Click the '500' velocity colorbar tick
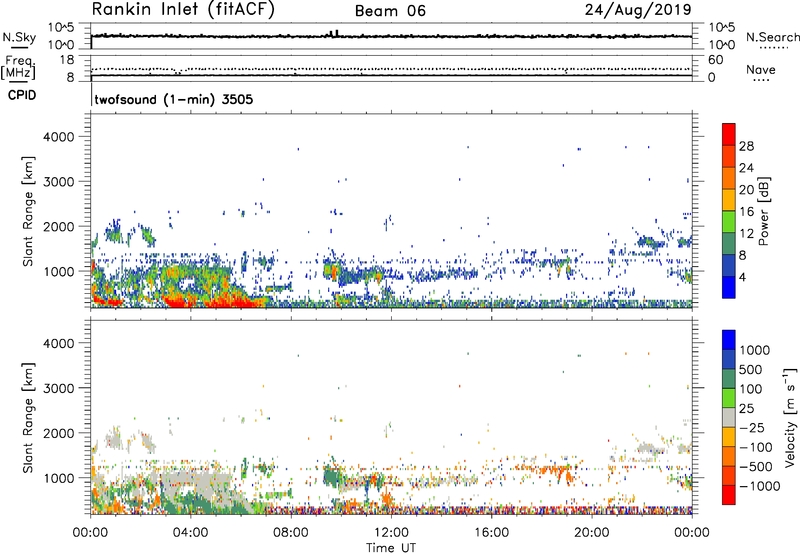 pyautogui.click(x=751, y=370)
